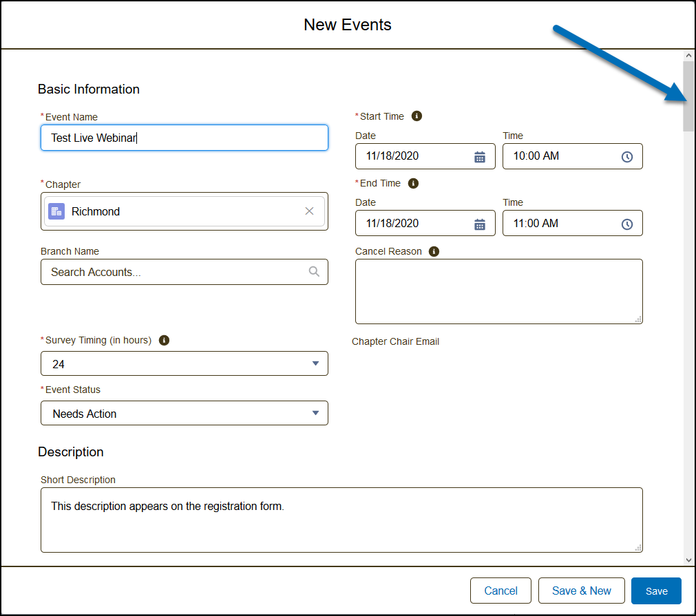
Task: Click the Survey Timing info icon
Action: coord(164,341)
